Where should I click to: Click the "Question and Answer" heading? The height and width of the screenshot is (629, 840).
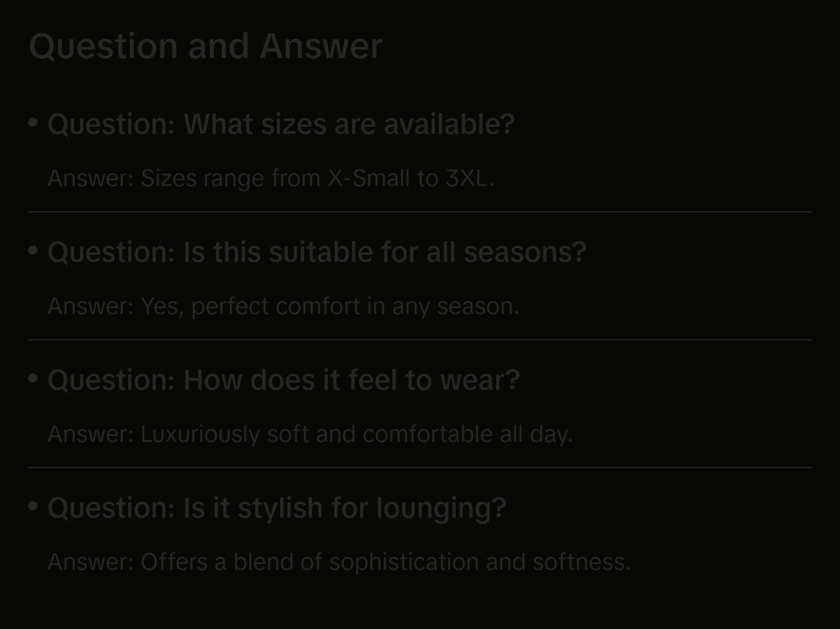point(205,46)
